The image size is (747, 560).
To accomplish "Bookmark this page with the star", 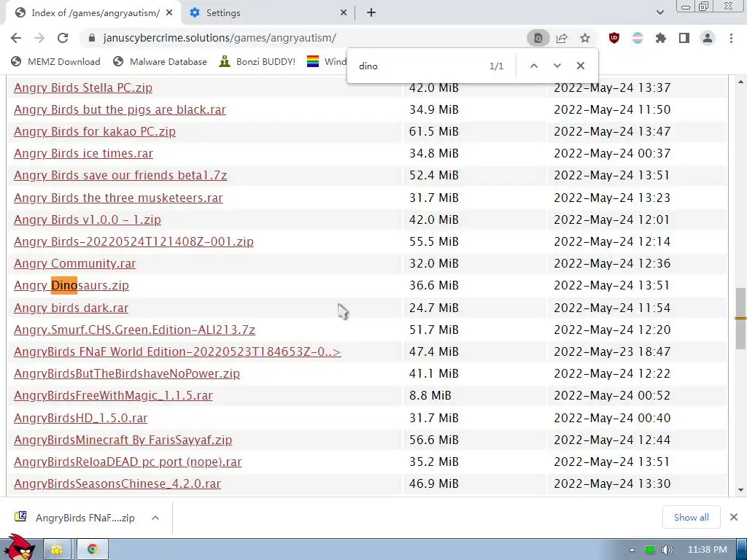I will point(585,38).
